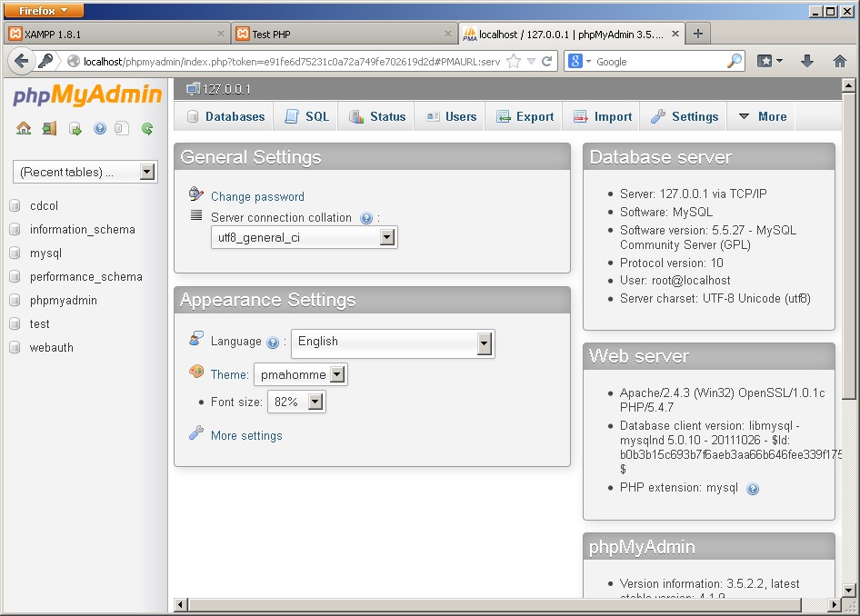Click the Firefox home icon
The height and width of the screenshot is (616, 860).
pyautogui.click(x=840, y=61)
